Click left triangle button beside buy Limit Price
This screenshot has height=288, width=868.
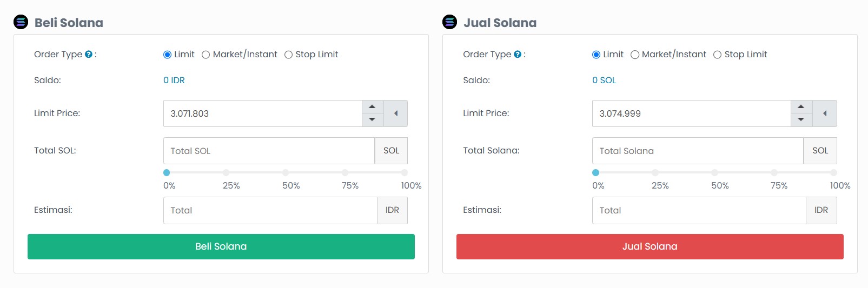coord(396,113)
